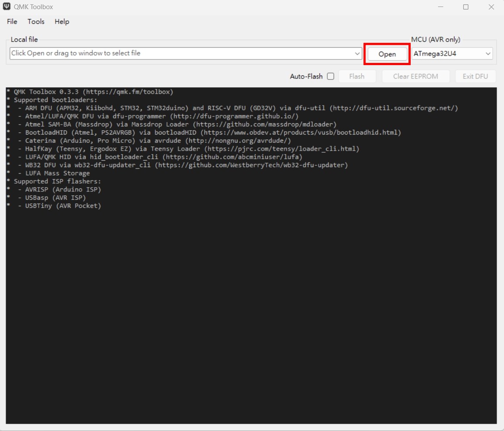This screenshot has height=431, width=504.
Task: Click the USBTiny (AVR Pocket) log line
Action: pos(54,206)
